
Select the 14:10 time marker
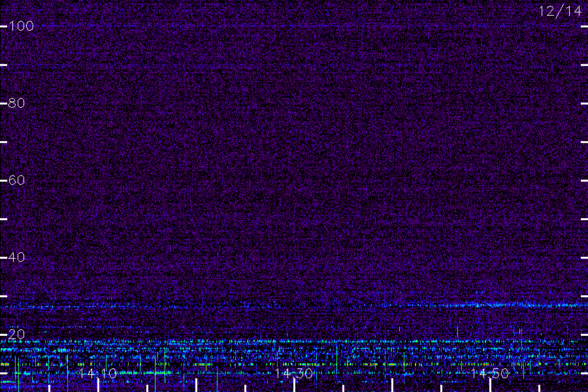[x=98, y=373]
